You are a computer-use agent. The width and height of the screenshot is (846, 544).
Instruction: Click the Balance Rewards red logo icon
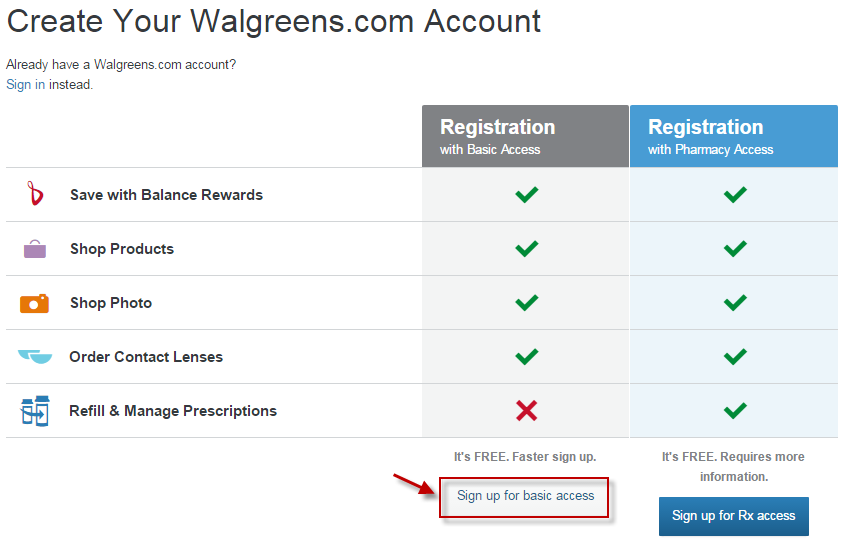click(x=35, y=194)
